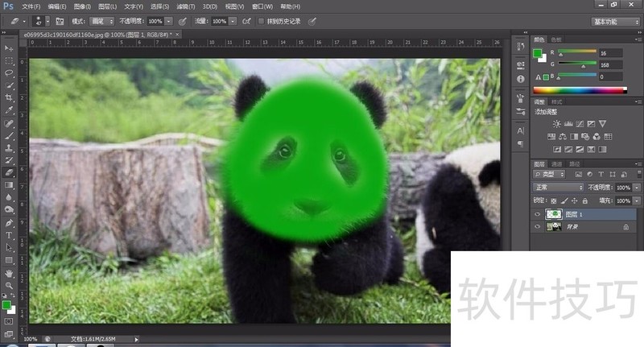Click the Layer 1 thumbnail
The height and width of the screenshot is (347, 644).
click(x=553, y=214)
